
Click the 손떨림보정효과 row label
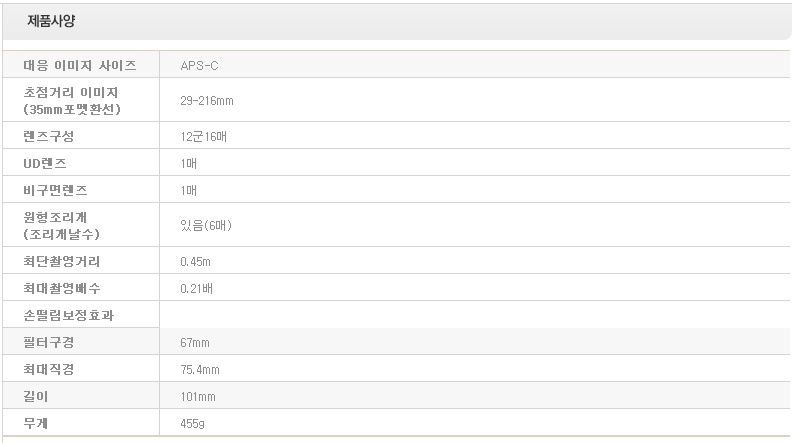point(68,315)
